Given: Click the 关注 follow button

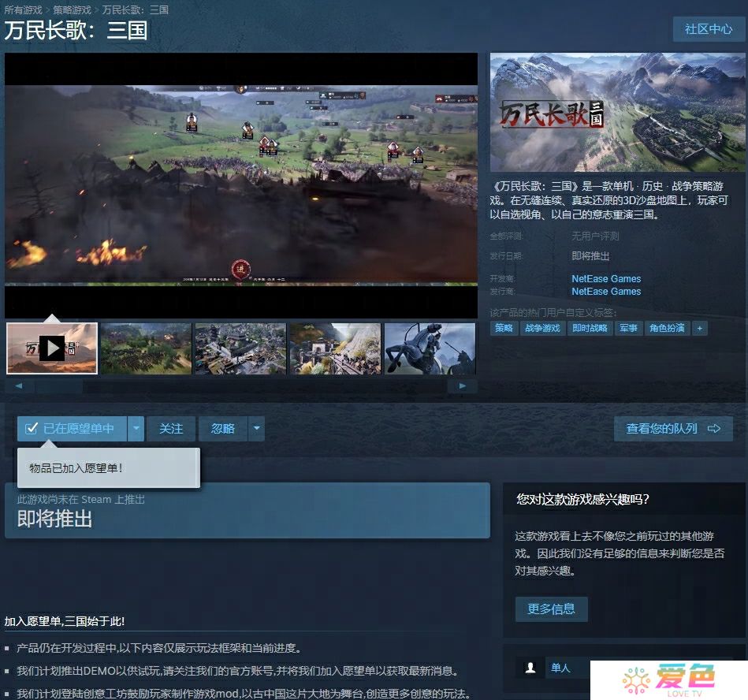Looking at the screenshot, I should 171,429.
